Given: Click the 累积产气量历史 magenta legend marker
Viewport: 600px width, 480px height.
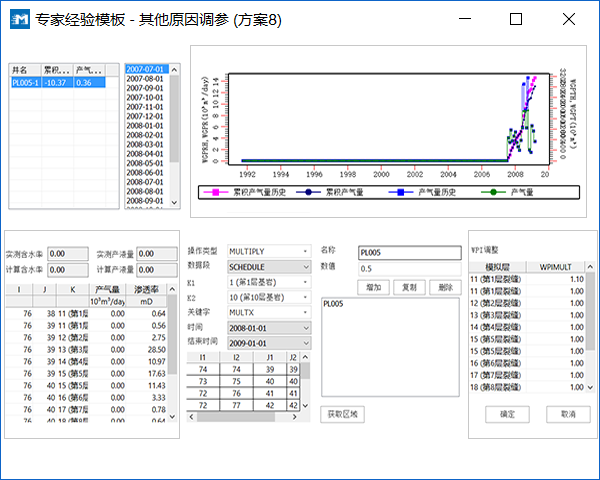Looking at the screenshot, I should pos(214,191).
